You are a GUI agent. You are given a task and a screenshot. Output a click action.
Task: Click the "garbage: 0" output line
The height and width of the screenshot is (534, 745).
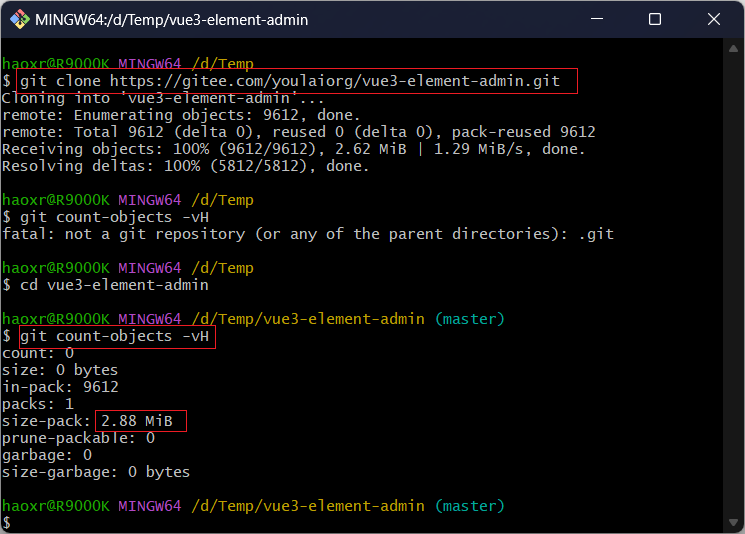[47, 455]
